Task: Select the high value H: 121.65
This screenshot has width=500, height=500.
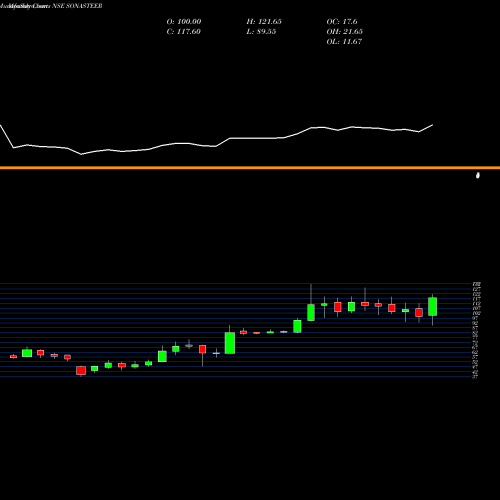Action: [264, 21]
